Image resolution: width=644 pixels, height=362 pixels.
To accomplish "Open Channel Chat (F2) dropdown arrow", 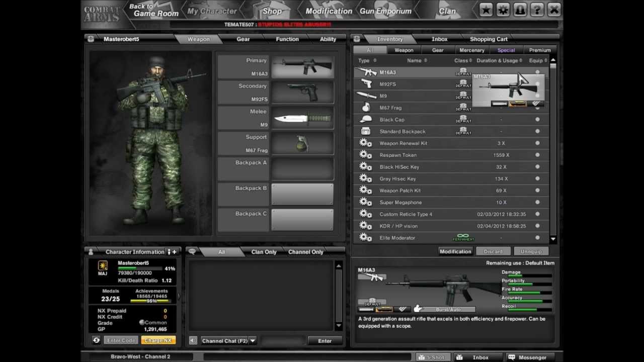I will [253, 340].
